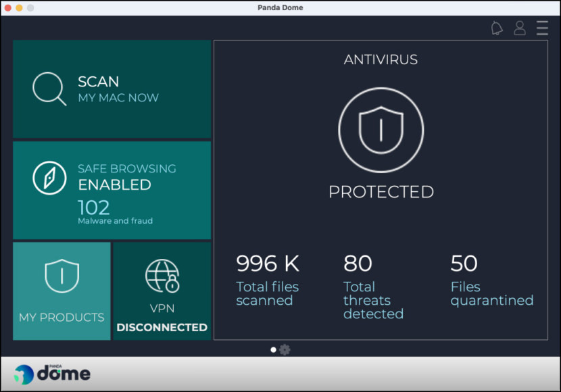
Task: Open settings via the gear page indicator
Action: [285, 350]
